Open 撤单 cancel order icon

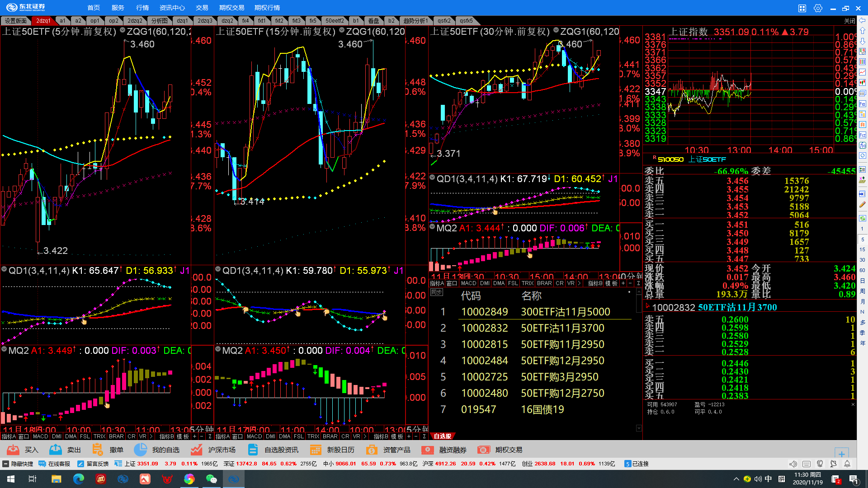coord(97,450)
